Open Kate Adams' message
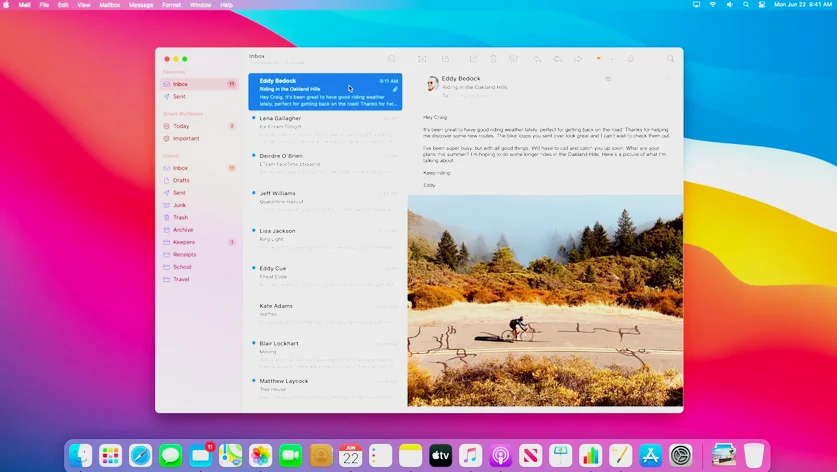 [x=325, y=316]
